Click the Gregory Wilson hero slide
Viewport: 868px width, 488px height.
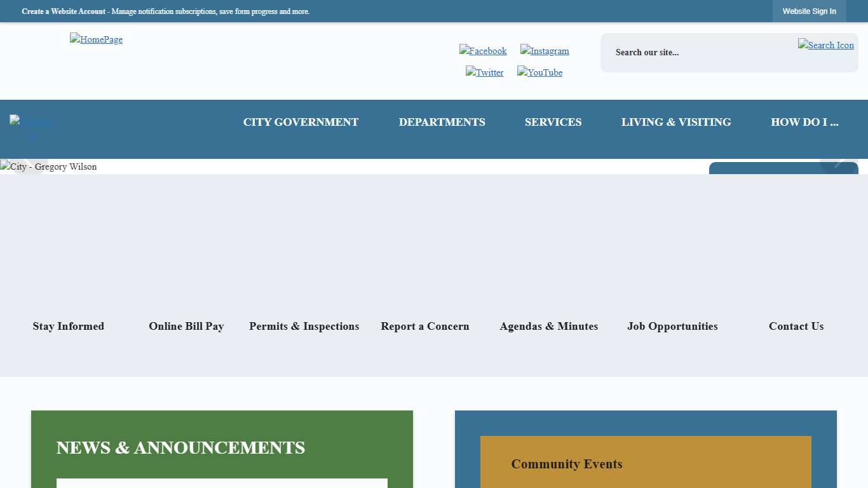tap(48, 166)
